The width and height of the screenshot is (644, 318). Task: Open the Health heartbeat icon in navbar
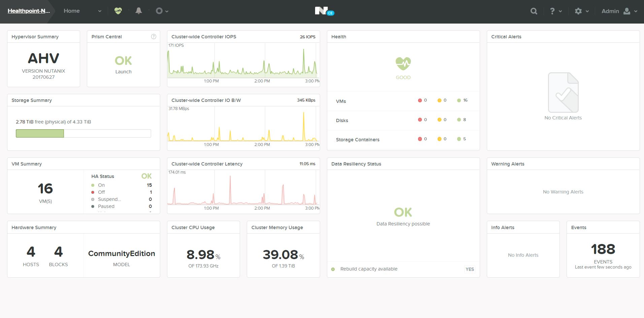118,11
